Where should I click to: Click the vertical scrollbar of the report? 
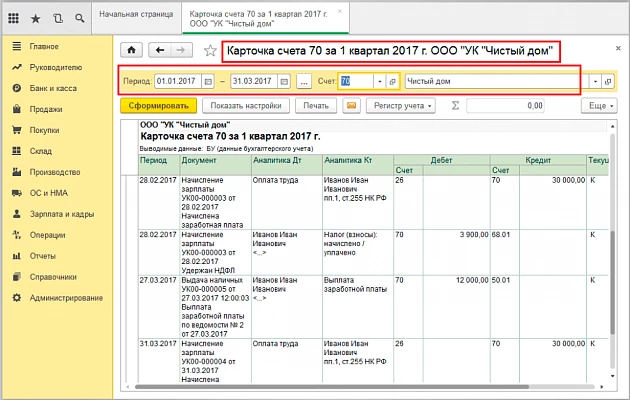tap(612, 283)
